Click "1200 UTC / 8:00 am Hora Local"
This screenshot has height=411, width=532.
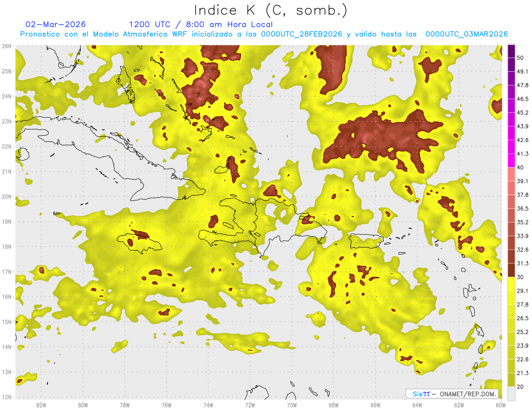[201, 24]
